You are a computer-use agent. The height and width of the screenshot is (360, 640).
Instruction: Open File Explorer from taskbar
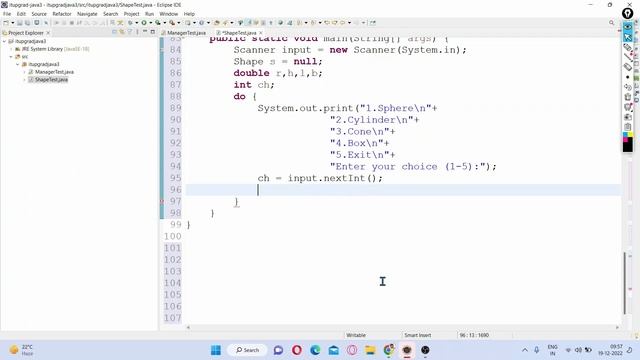(370, 350)
